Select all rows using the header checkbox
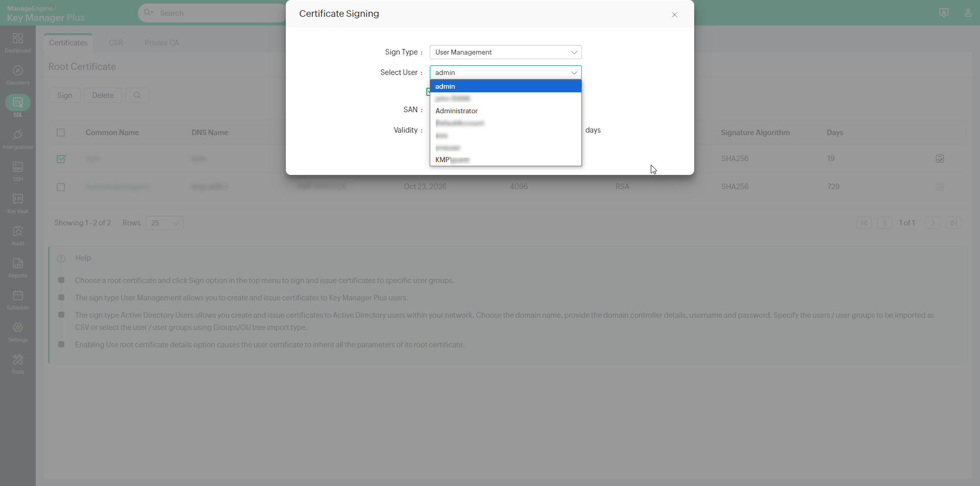Viewport: 980px width, 486px height. 61,133
